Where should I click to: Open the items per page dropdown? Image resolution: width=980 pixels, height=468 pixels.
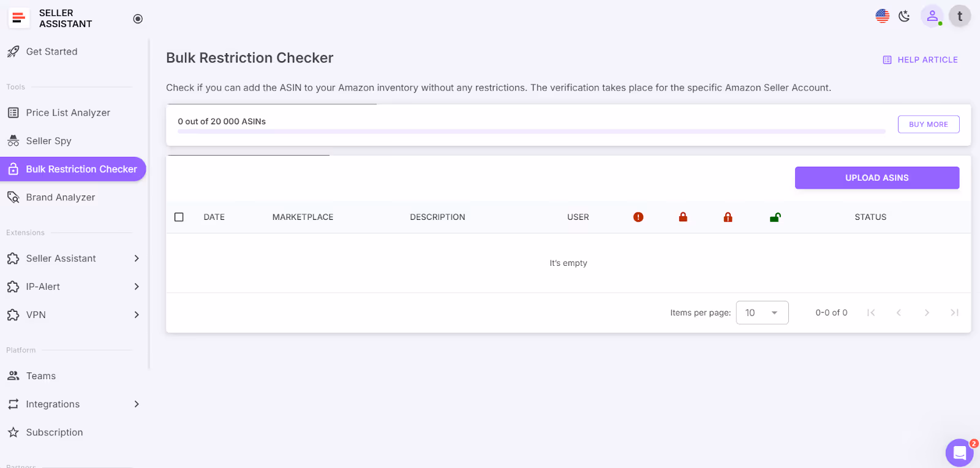(762, 312)
